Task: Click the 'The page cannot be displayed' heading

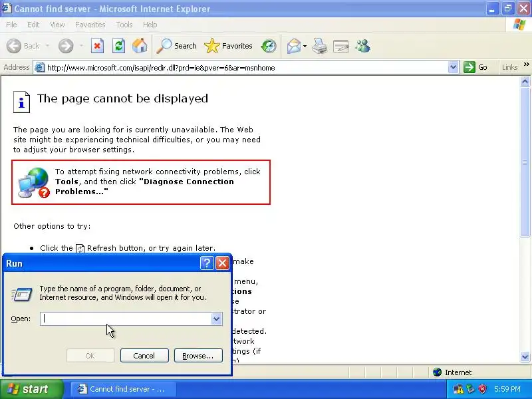Action: [122, 98]
